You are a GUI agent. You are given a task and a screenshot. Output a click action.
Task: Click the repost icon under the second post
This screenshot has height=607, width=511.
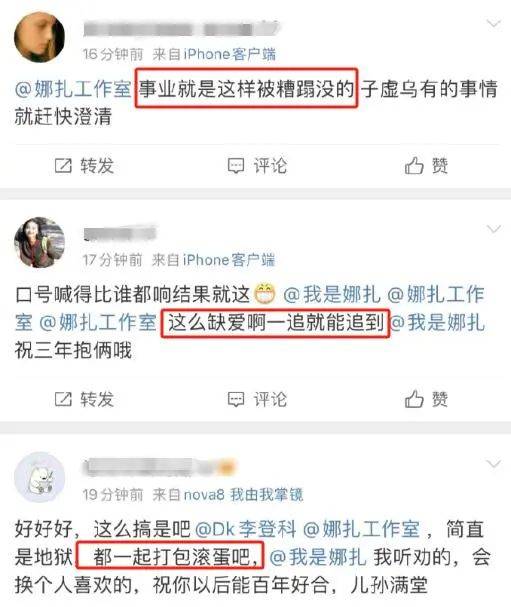[63, 399]
